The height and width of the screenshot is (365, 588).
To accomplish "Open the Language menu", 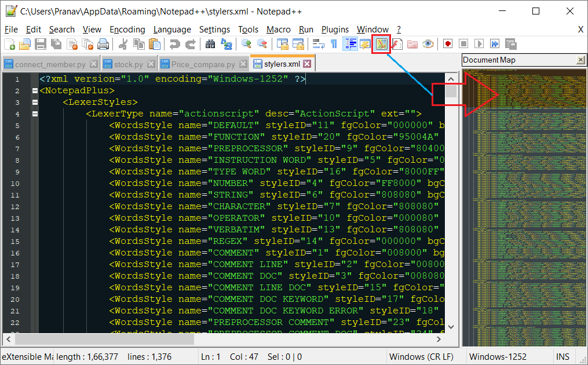I will (172, 30).
